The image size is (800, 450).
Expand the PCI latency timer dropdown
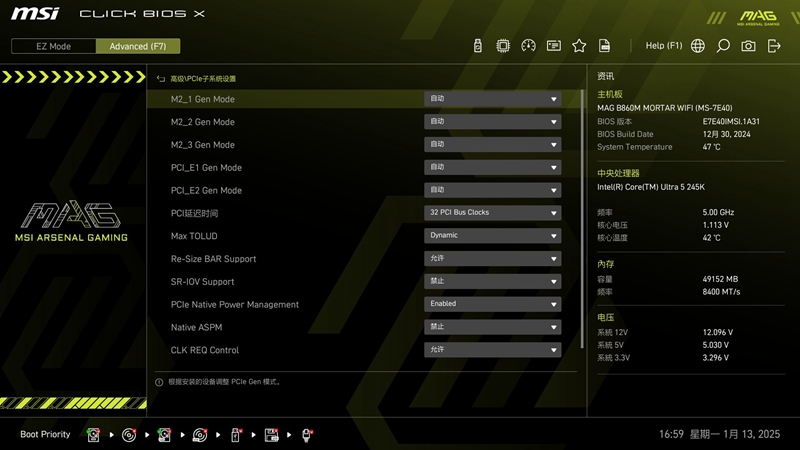(492, 213)
